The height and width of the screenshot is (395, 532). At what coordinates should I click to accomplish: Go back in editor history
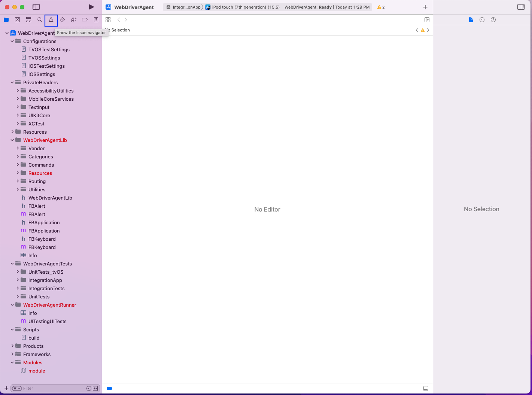click(x=119, y=20)
